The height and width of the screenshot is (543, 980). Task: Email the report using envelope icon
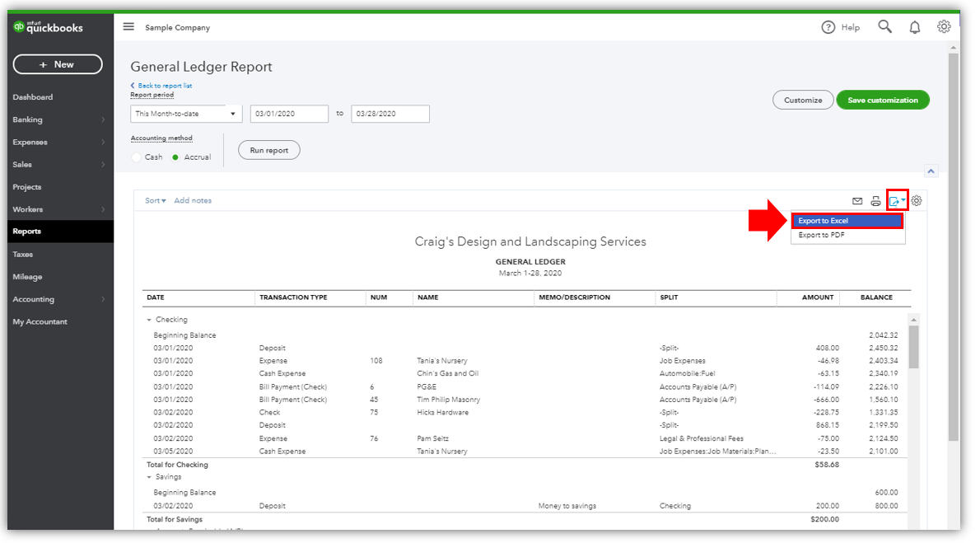857,201
